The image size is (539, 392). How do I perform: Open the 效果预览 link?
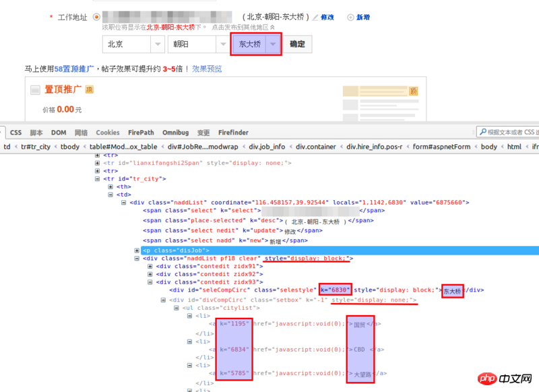click(207, 69)
